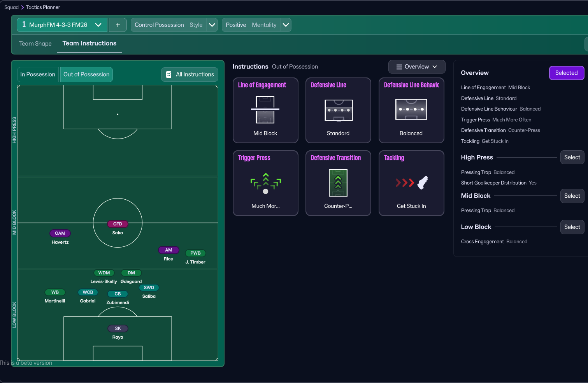Toggle the Out of Possession view
588x383 pixels.
coord(86,74)
